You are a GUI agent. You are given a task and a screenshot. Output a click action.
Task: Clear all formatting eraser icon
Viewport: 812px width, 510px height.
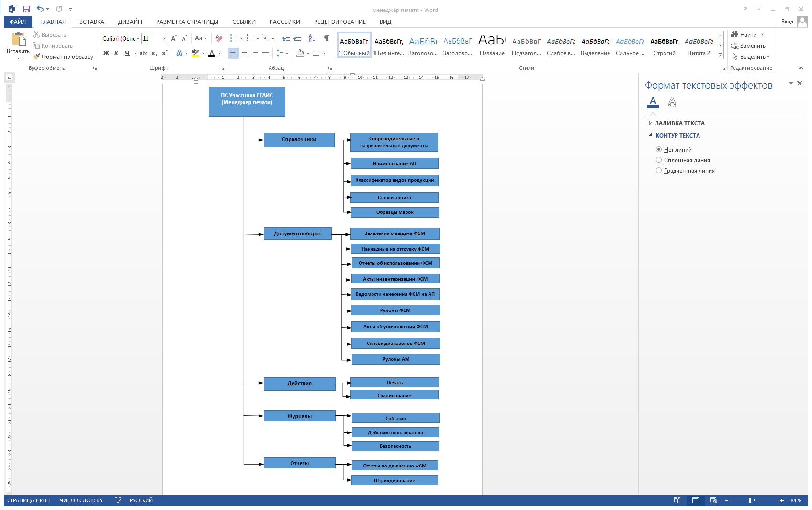(x=219, y=38)
